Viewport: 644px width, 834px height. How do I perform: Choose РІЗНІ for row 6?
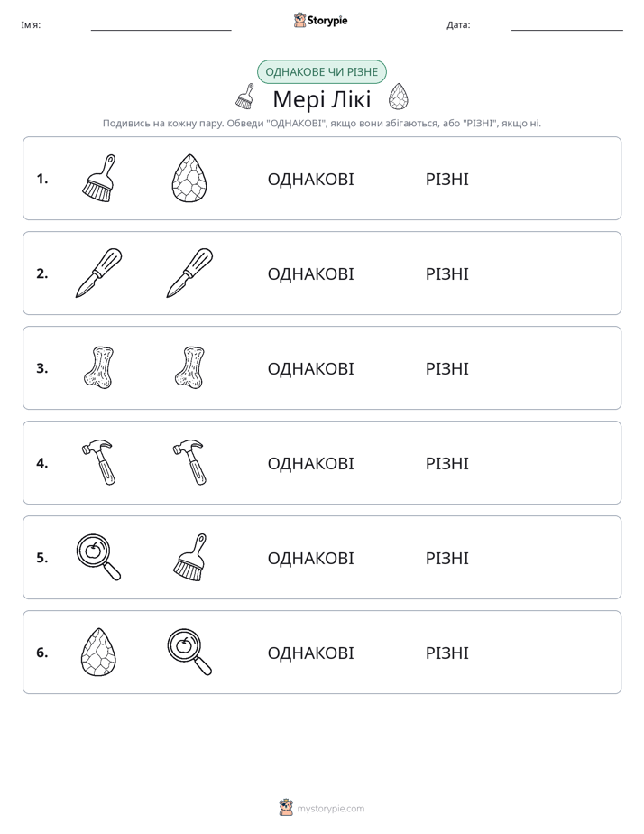(x=446, y=653)
